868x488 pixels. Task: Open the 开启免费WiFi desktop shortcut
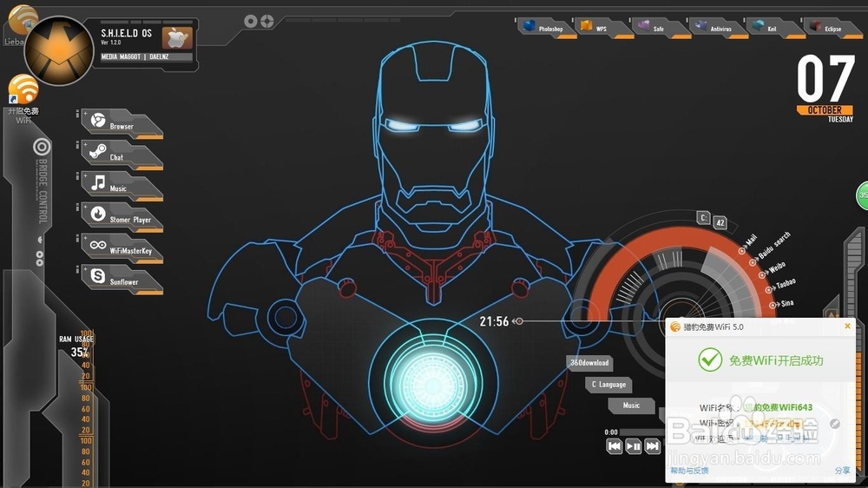(x=23, y=100)
